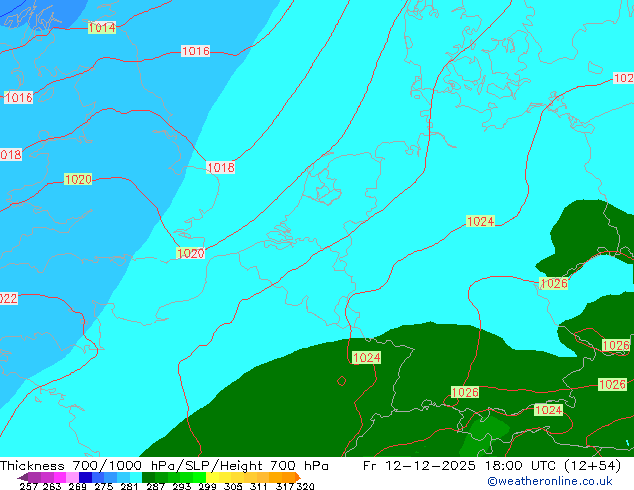
Task: Click the 1014 isobar label
Action: click(102, 27)
